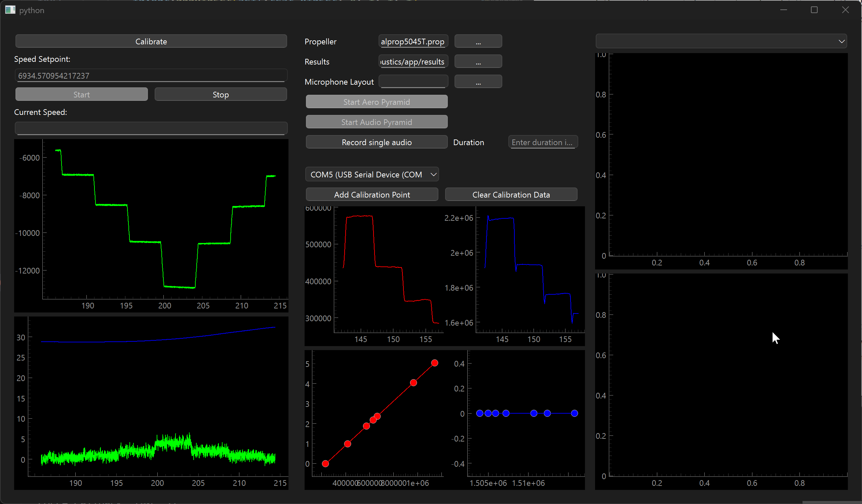Click the Microphone Layout path field
The width and height of the screenshot is (862, 504).
(x=413, y=82)
